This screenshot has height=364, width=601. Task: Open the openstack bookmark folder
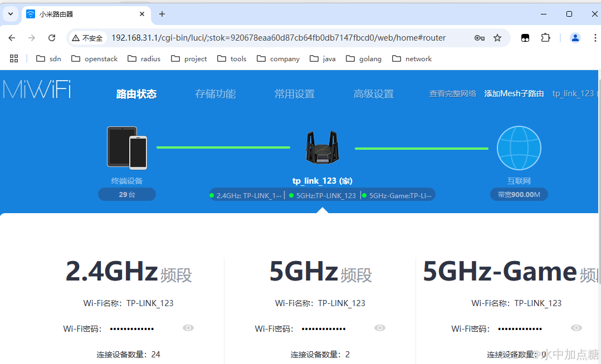[95, 58]
